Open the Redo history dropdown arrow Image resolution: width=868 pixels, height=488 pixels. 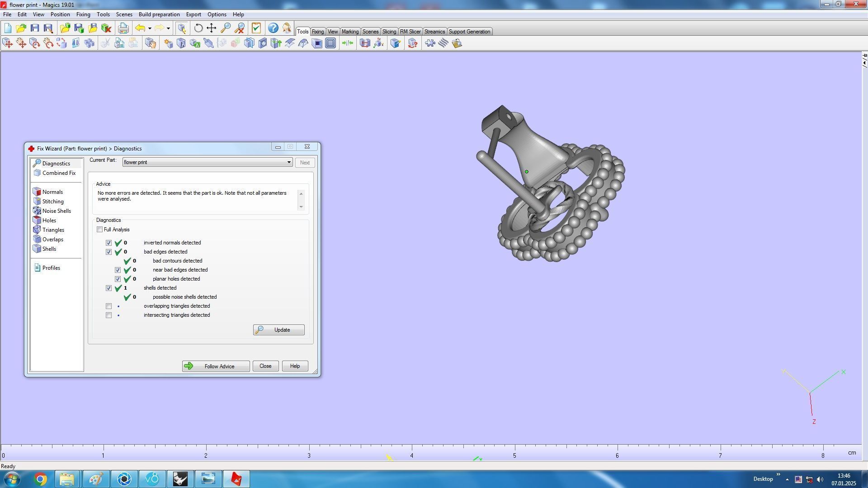click(x=168, y=28)
